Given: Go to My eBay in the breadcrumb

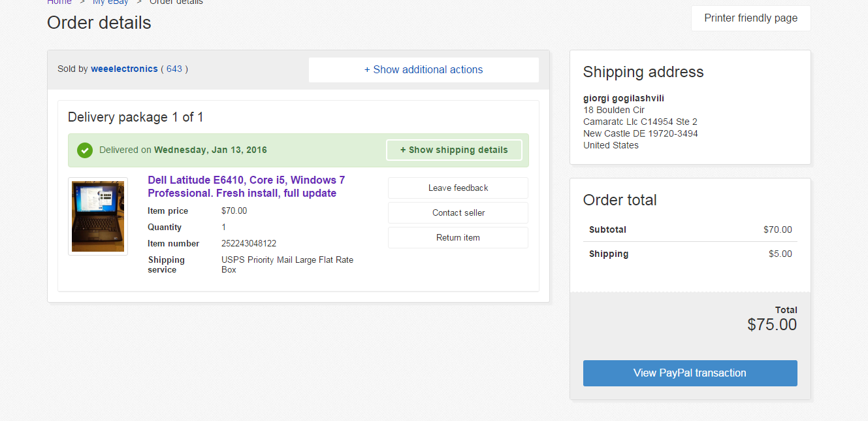Looking at the screenshot, I should (x=110, y=2).
